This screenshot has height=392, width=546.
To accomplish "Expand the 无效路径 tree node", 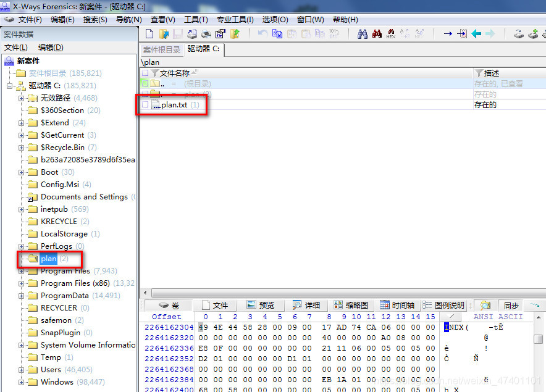I will (x=21, y=98).
